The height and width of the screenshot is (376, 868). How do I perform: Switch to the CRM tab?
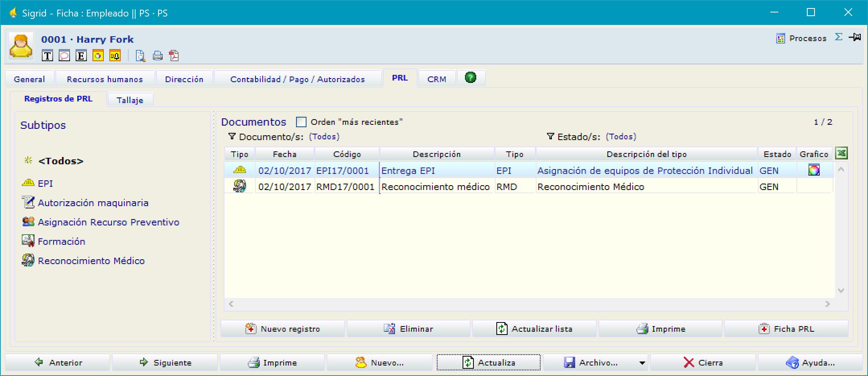click(437, 79)
